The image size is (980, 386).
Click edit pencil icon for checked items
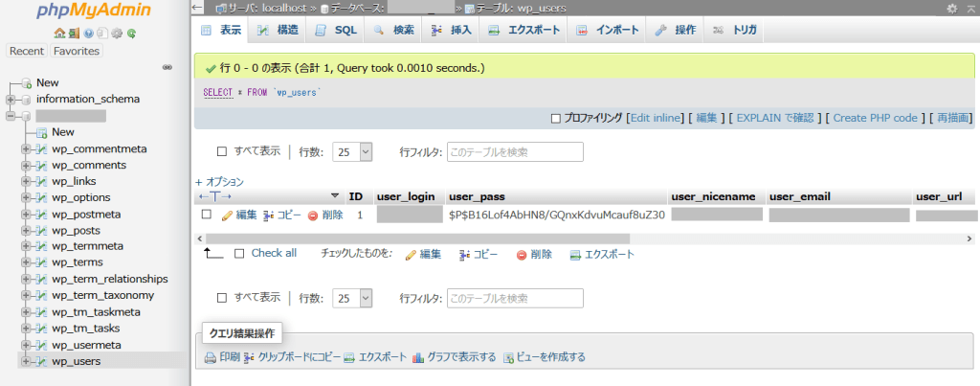pyautogui.click(x=411, y=255)
